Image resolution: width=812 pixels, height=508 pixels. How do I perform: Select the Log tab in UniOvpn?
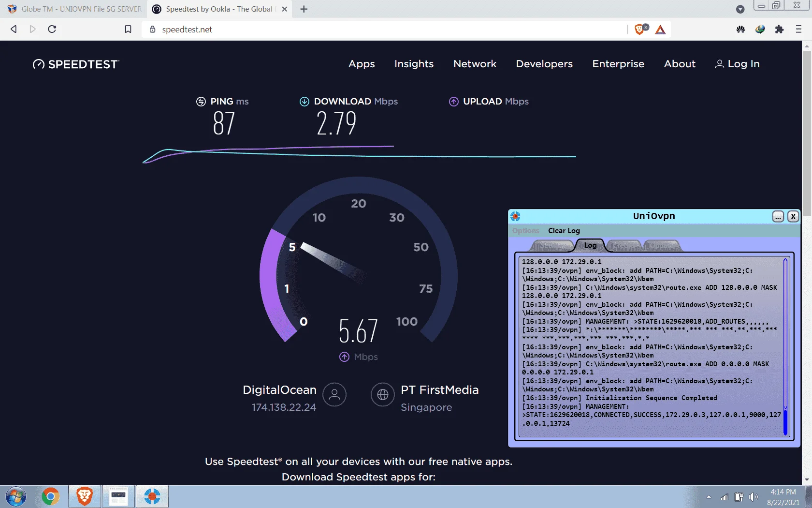coord(590,245)
